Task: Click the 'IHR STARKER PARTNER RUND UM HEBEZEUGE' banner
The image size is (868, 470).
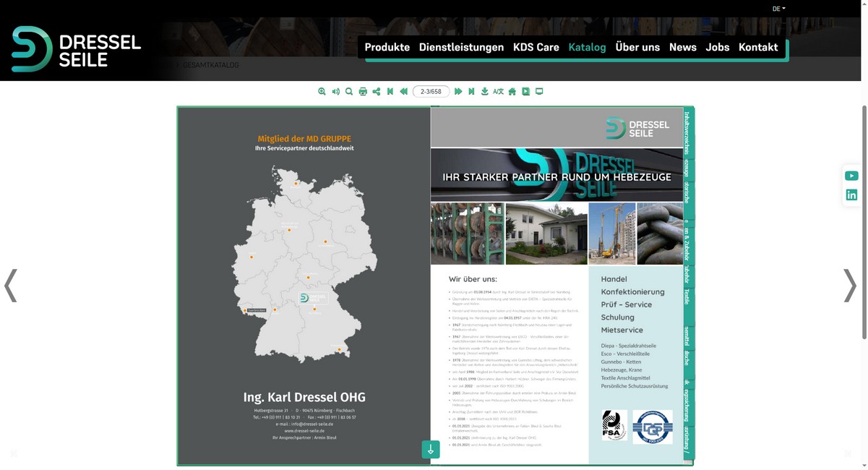Action: (x=557, y=176)
